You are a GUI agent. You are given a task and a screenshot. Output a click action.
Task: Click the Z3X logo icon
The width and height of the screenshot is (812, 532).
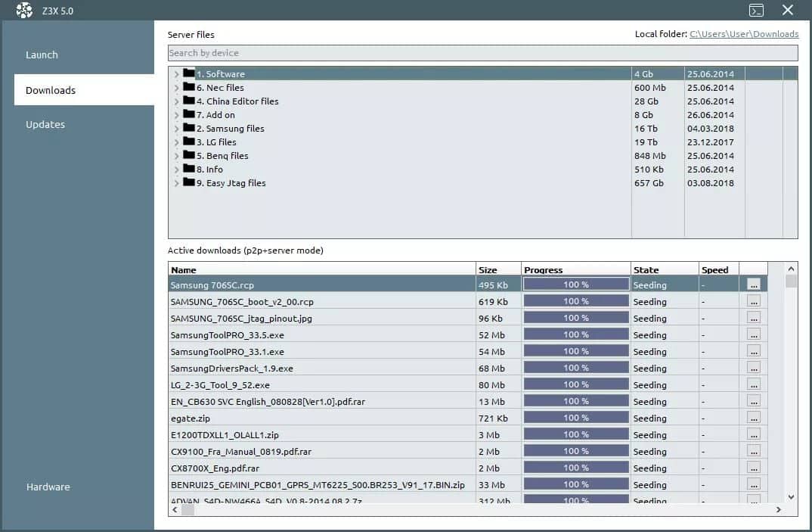24,11
